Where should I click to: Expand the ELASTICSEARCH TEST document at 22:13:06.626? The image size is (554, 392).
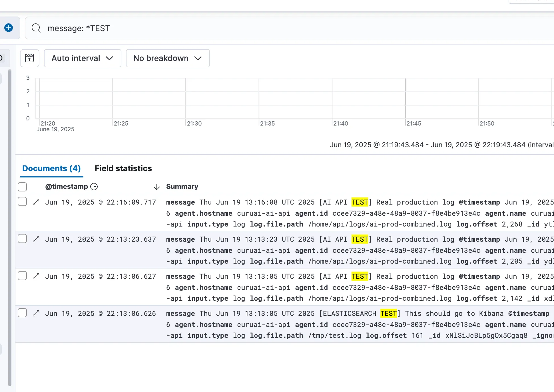(36, 313)
